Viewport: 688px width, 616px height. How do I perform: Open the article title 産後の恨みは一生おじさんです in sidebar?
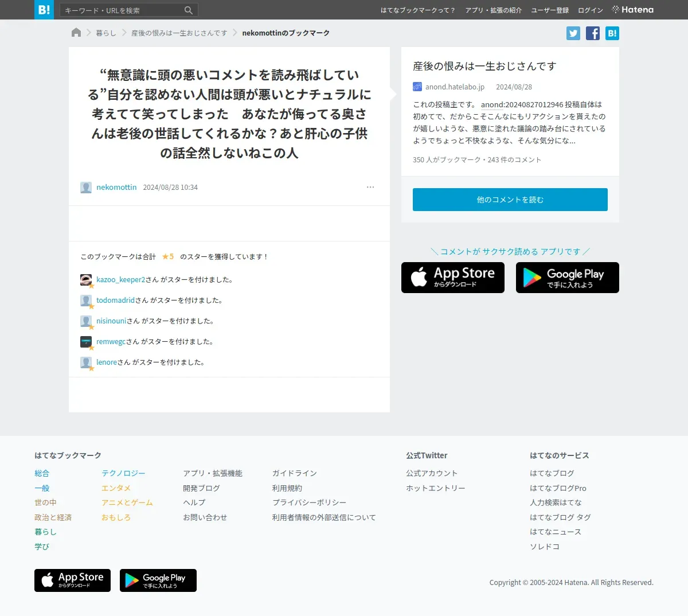click(x=484, y=67)
